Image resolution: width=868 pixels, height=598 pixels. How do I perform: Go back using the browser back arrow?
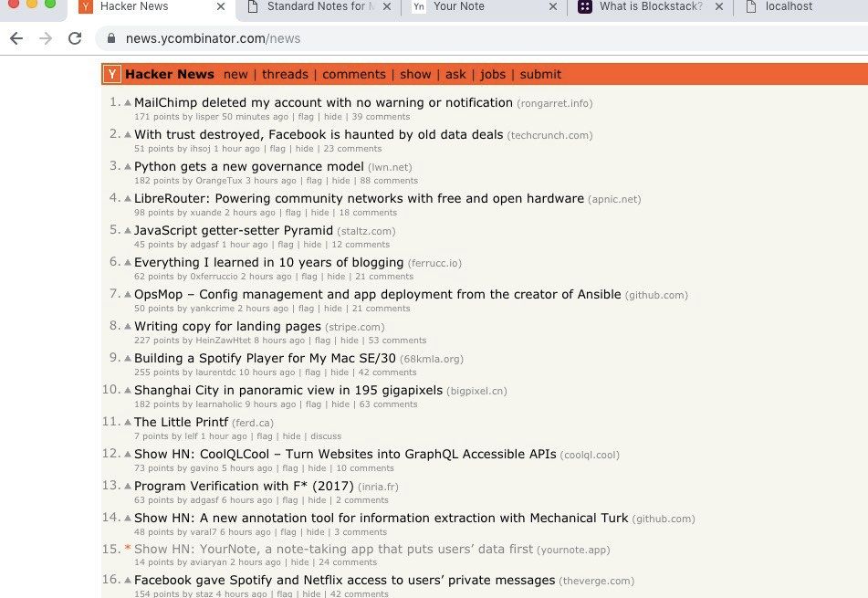tap(16, 38)
